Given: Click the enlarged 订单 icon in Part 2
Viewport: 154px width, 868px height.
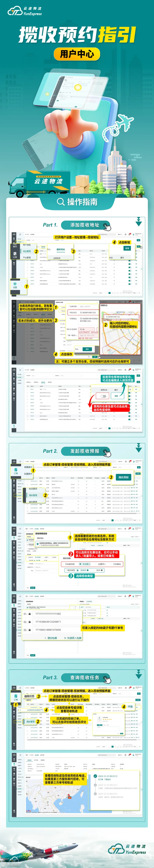Looking at the screenshot, I should (x=16, y=471).
